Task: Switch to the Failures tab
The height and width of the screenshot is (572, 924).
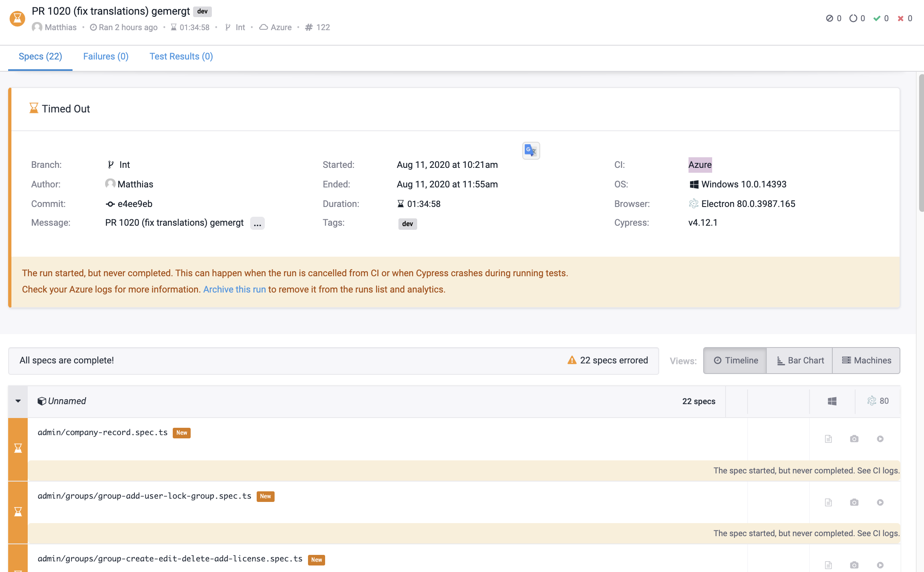Action: tap(106, 56)
